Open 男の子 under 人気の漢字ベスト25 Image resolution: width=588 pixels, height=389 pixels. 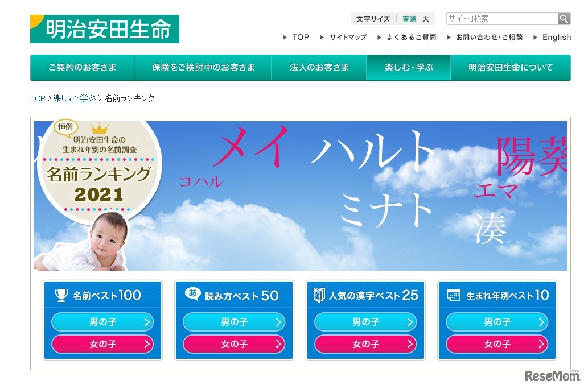[365, 321]
